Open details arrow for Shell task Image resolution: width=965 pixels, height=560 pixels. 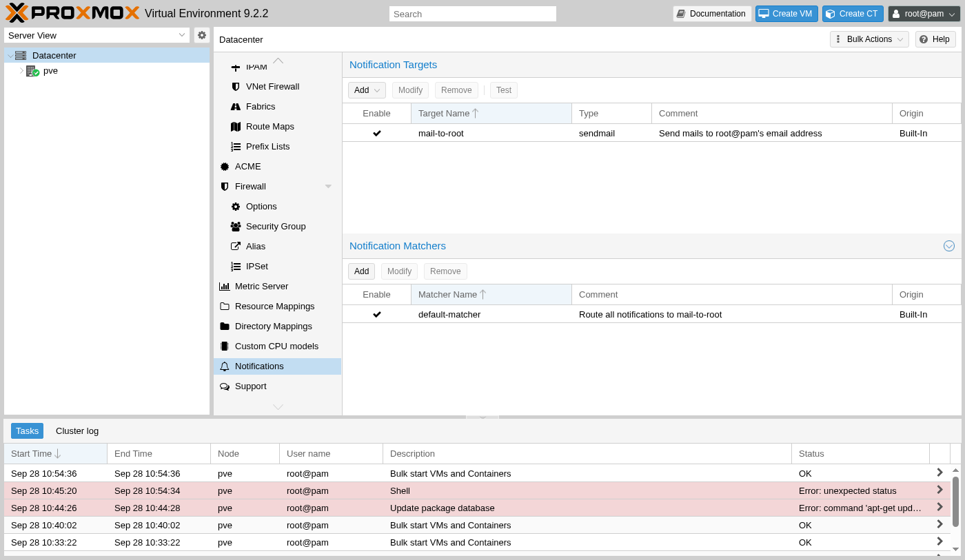pos(939,490)
